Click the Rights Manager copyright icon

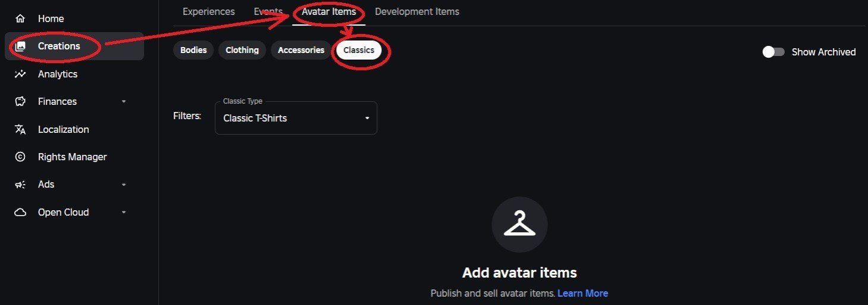[x=20, y=157]
